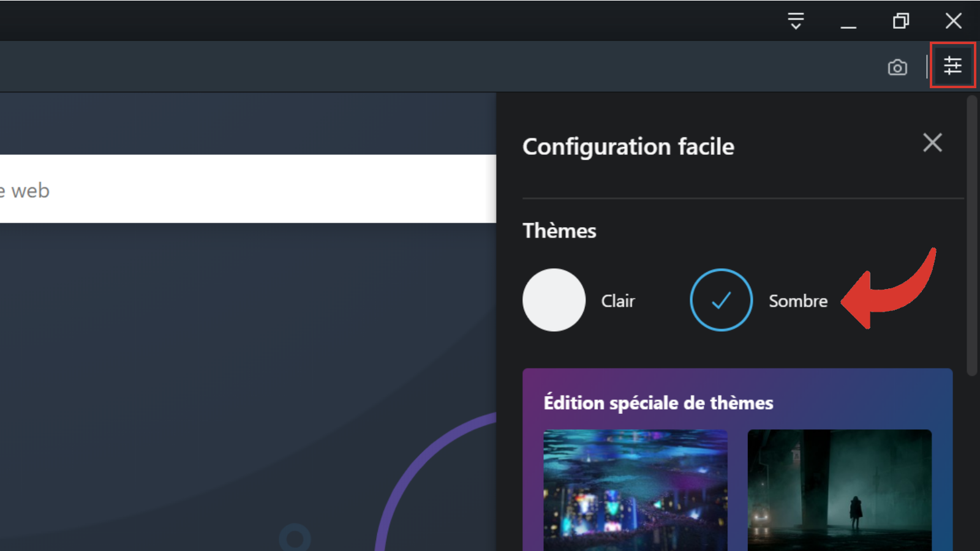The image size is (980, 551).
Task: Close the browser window
Action: 953,21
